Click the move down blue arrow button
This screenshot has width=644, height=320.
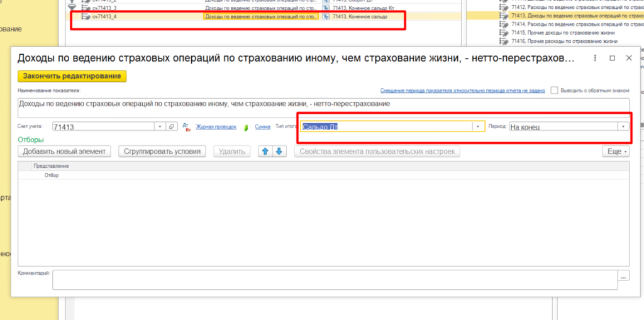(x=280, y=152)
